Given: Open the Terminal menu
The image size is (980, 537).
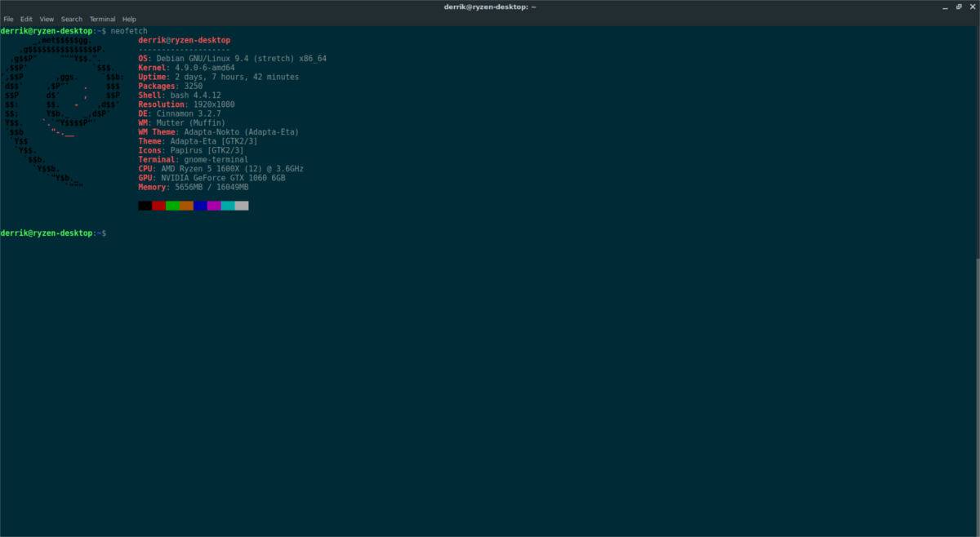Looking at the screenshot, I should pos(102,19).
